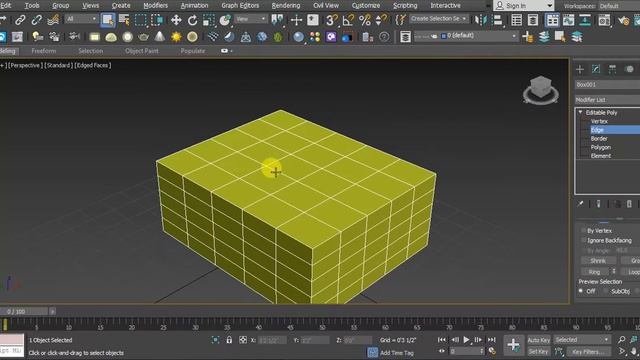640x360 pixels.
Task: Click the Align tool icon
Action: pyautogui.click(x=498, y=20)
